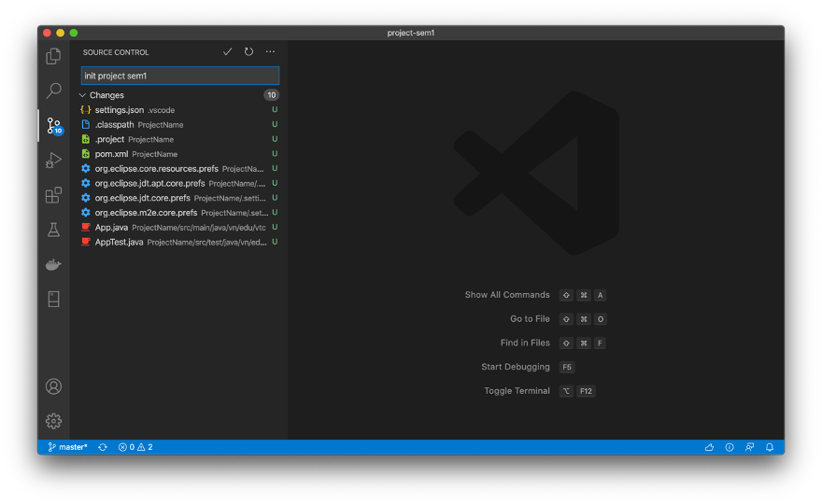The image size is (822, 504).
Task: Refresh source control with circular arrow
Action: (249, 52)
